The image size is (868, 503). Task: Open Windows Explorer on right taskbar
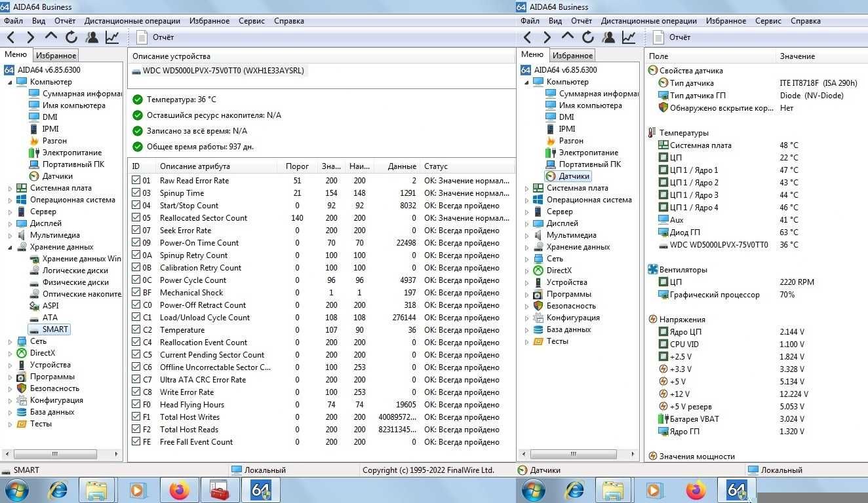(x=614, y=490)
